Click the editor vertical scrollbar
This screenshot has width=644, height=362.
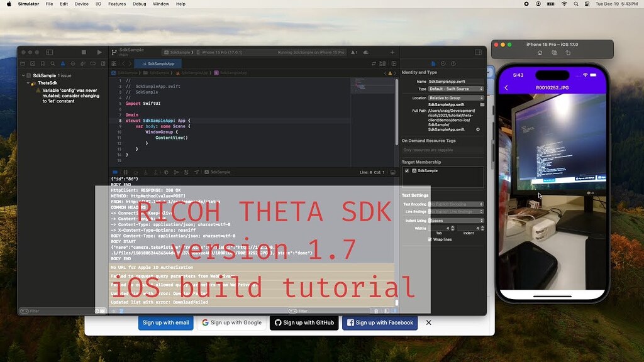click(396, 111)
